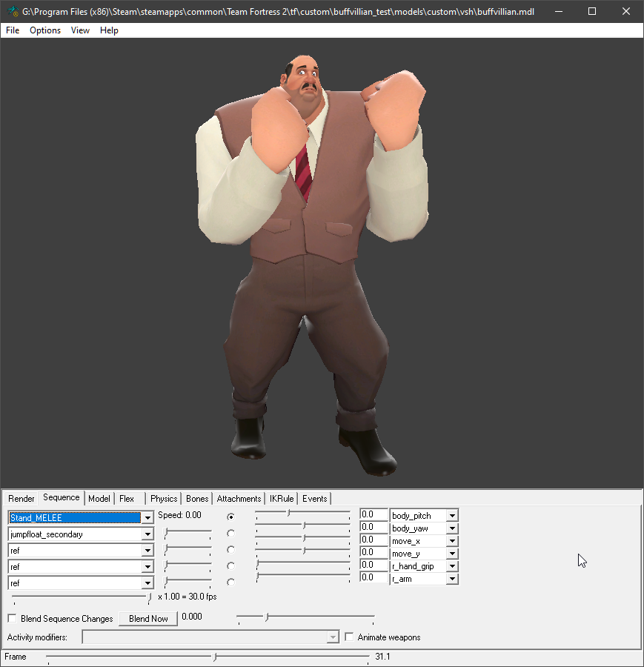Open the body_pitch pose parameter dropdown
The width and height of the screenshot is (644, 667).
point(452,516)
